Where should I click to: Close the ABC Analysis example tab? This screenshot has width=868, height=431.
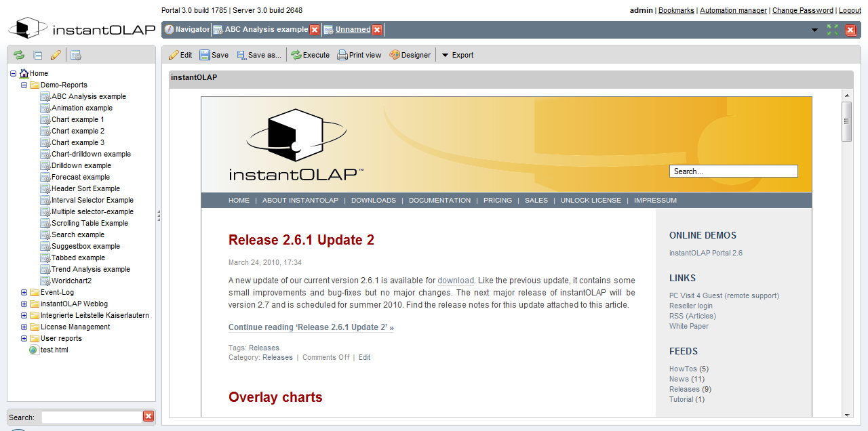315,30
